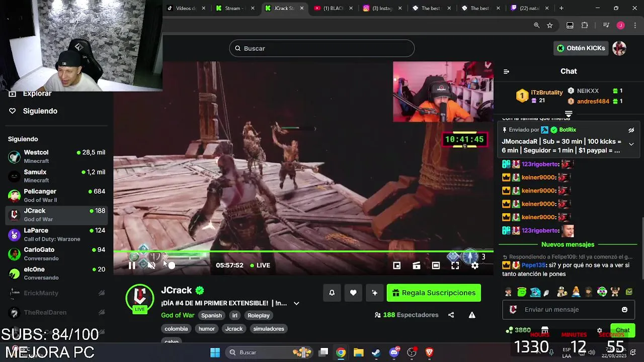644x362 pixels.
Task: Toggle theater mode in player
Action: (436, 265)
